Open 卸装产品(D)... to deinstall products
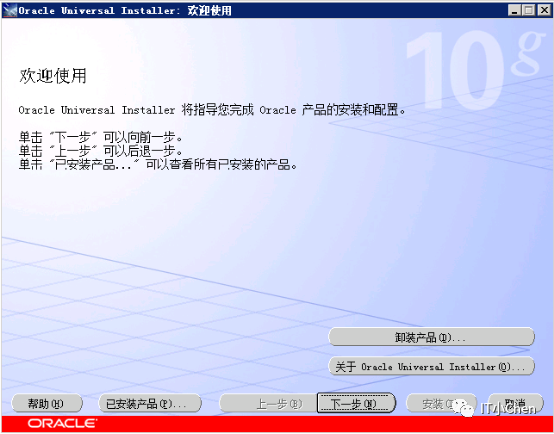The height and width of the screenshot is (434, 554). (431, 337)
